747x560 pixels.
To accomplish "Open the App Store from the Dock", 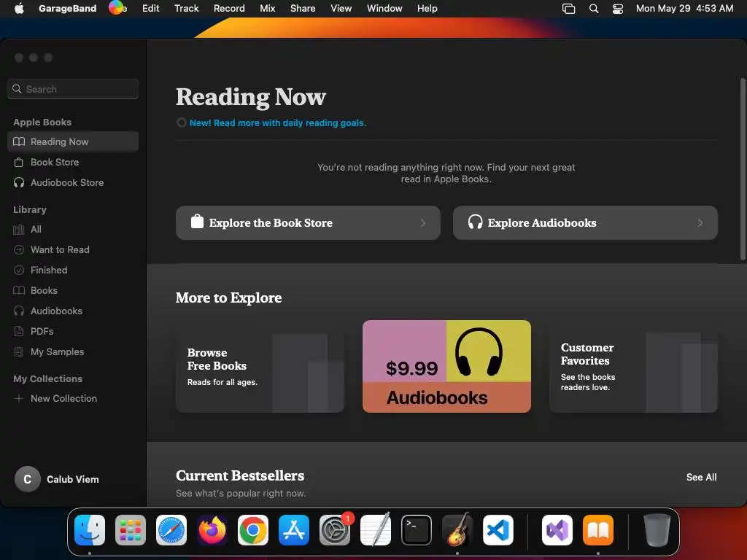I will (294, 530).
